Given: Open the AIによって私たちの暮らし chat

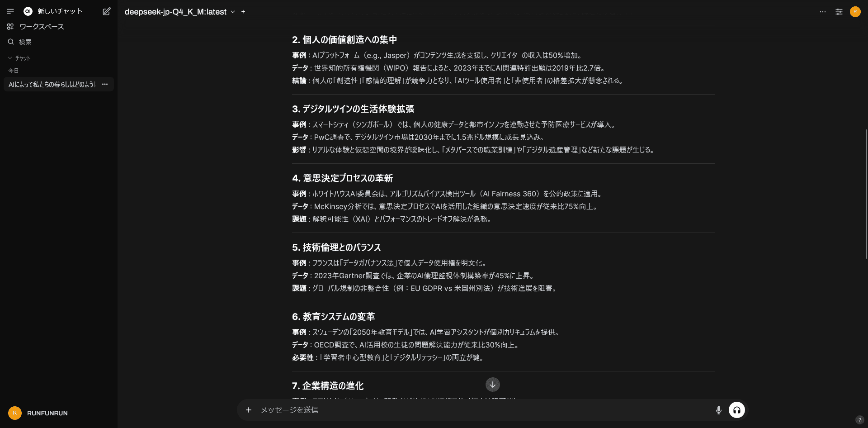Looking at the screenshot, I should pos(52,84).
